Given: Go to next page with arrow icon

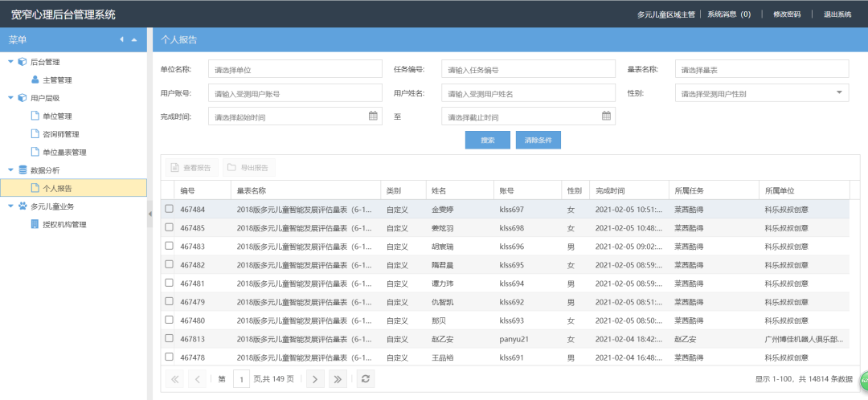Looking at the screenshot, I should (x=315, y=378).
